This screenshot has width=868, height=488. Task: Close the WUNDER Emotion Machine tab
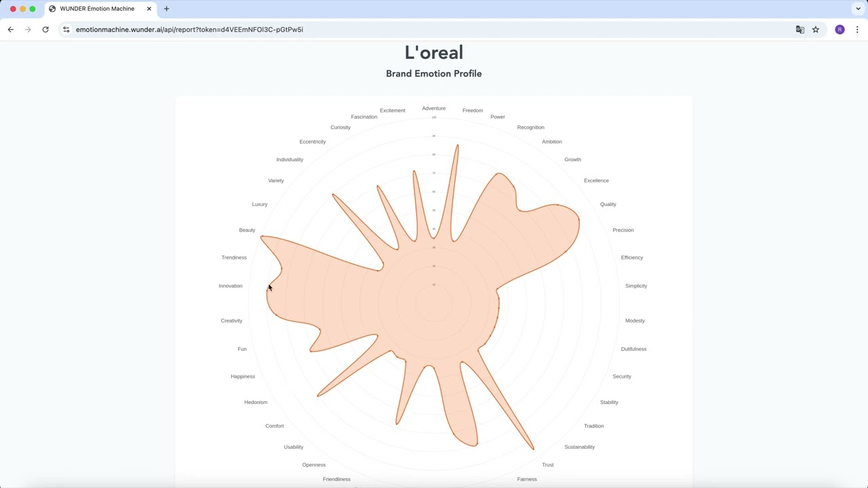149,9
